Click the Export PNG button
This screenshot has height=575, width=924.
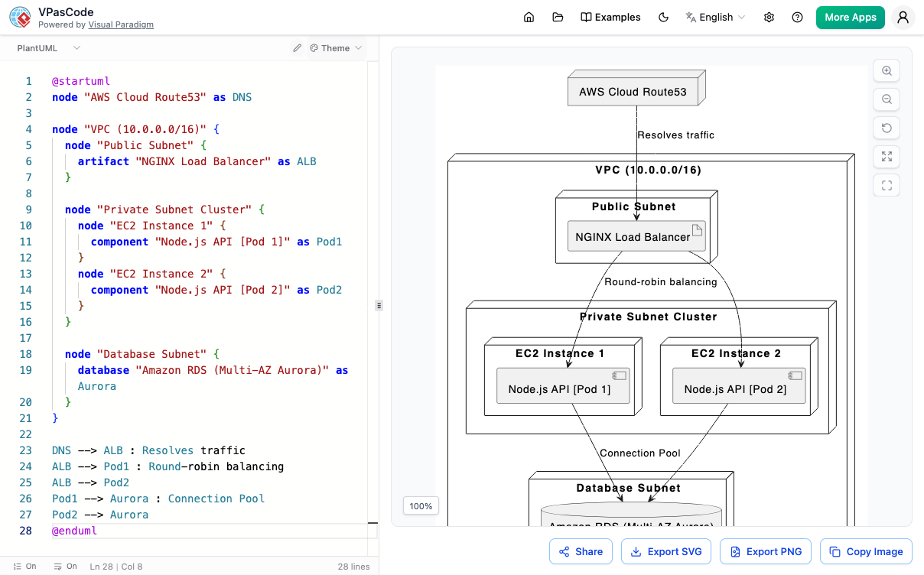point(766,551)
